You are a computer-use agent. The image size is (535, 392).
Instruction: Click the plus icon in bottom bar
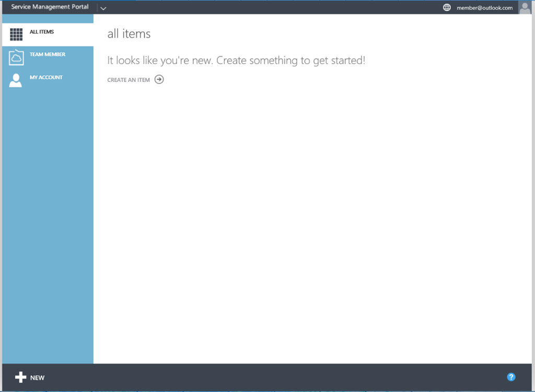(20, 377)
